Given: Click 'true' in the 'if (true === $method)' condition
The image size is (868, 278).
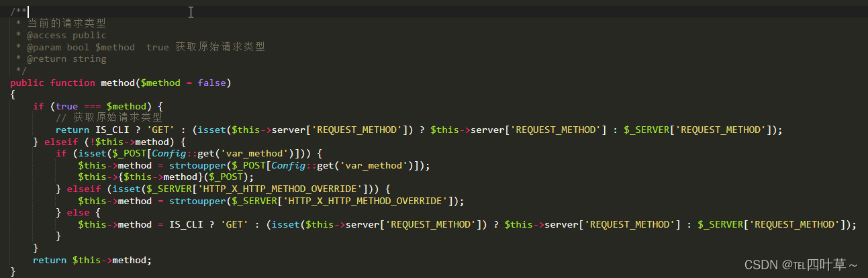Looking at the screenshot, I should pyautogui.click(x=66, y=107).
